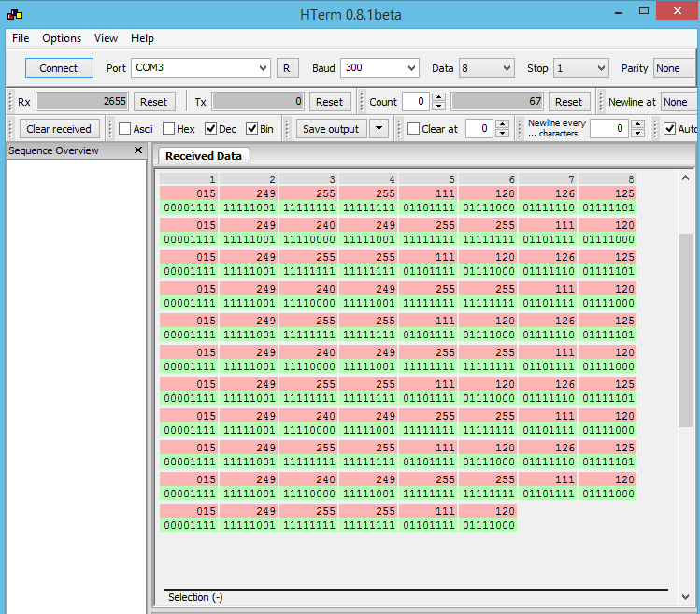
Task: Increase the Count spinner value
Action: (439, 97)
